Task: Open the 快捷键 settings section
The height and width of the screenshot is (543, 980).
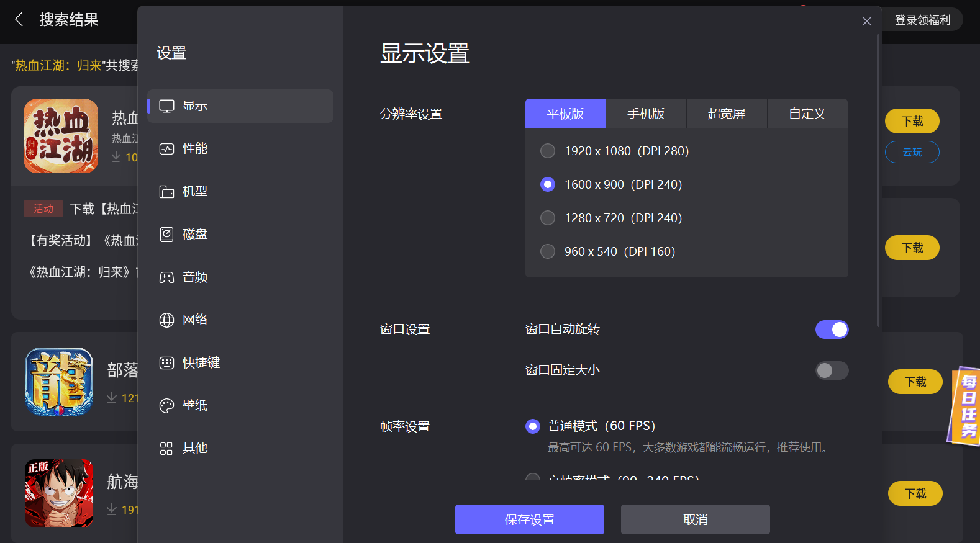Action: (240, 363)
